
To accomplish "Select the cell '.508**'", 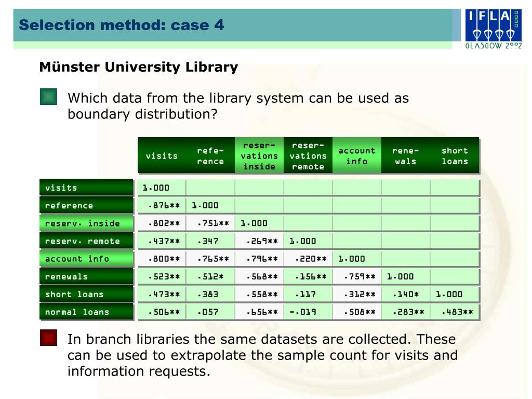I will point(357,312).
